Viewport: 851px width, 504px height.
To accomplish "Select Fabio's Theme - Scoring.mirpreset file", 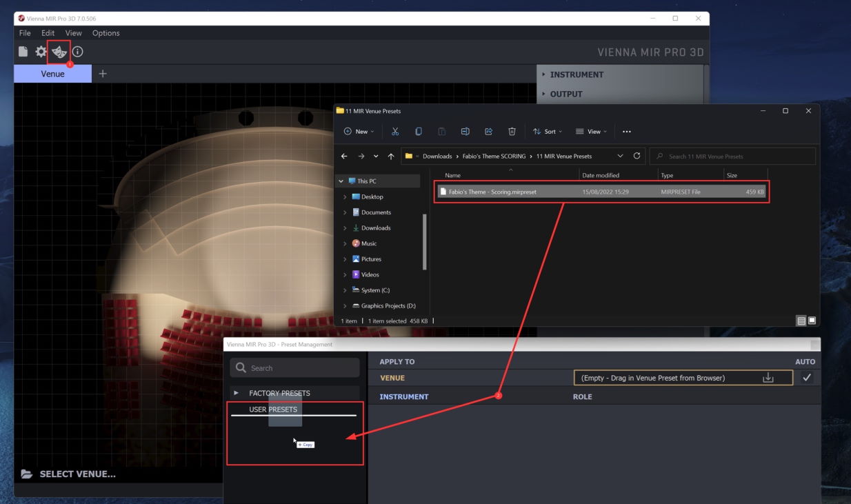I will [x=601, y=192].
